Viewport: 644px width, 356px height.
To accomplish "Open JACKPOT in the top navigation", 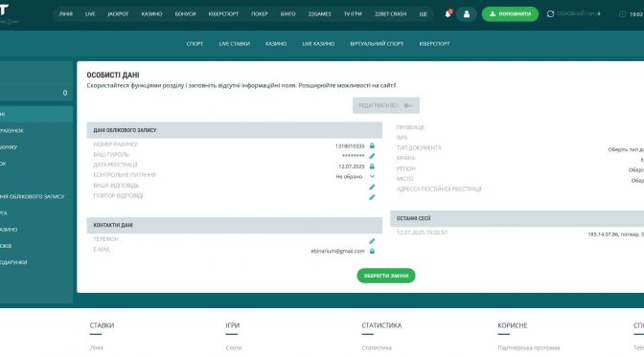I will point(118,14).
